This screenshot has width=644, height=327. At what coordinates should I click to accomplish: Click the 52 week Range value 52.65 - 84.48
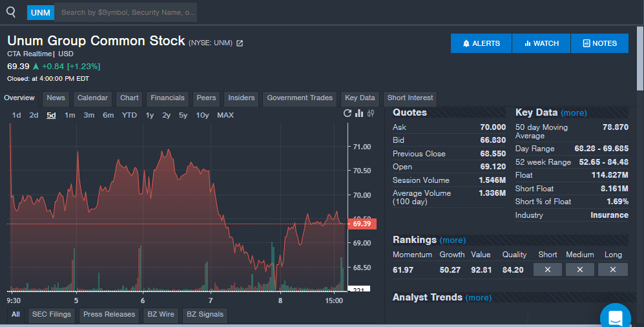pyautogui.click(x=603, y=162)
